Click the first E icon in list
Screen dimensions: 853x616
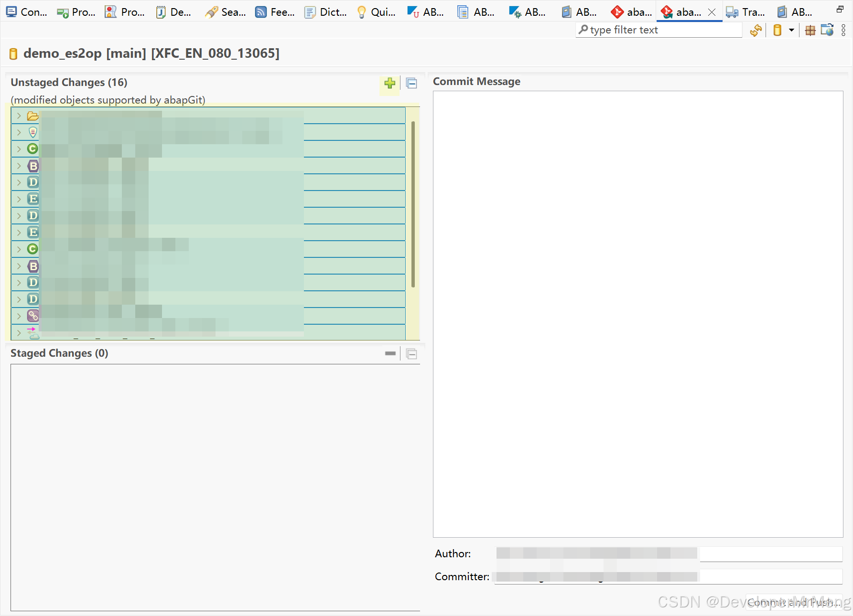click(33, 199)
